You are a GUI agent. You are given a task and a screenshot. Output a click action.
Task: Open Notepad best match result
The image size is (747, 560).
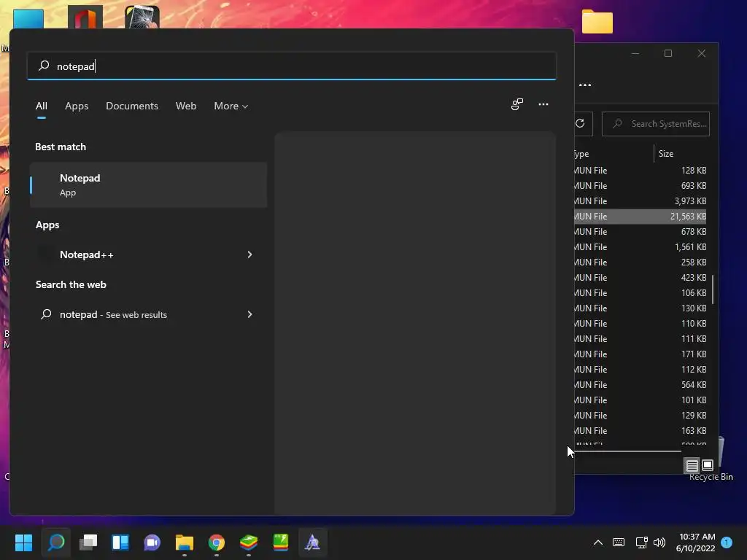[x=149, y=184]
